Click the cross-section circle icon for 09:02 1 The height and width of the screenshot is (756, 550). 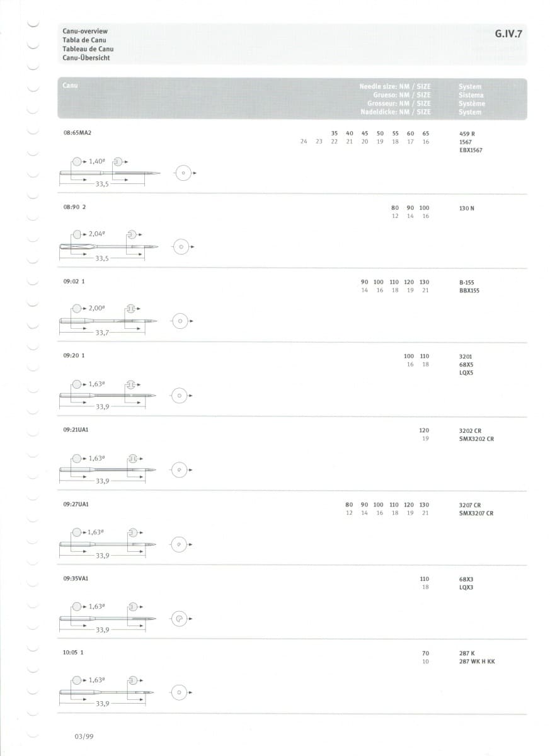pyautogui.click(x=180, y=321)
